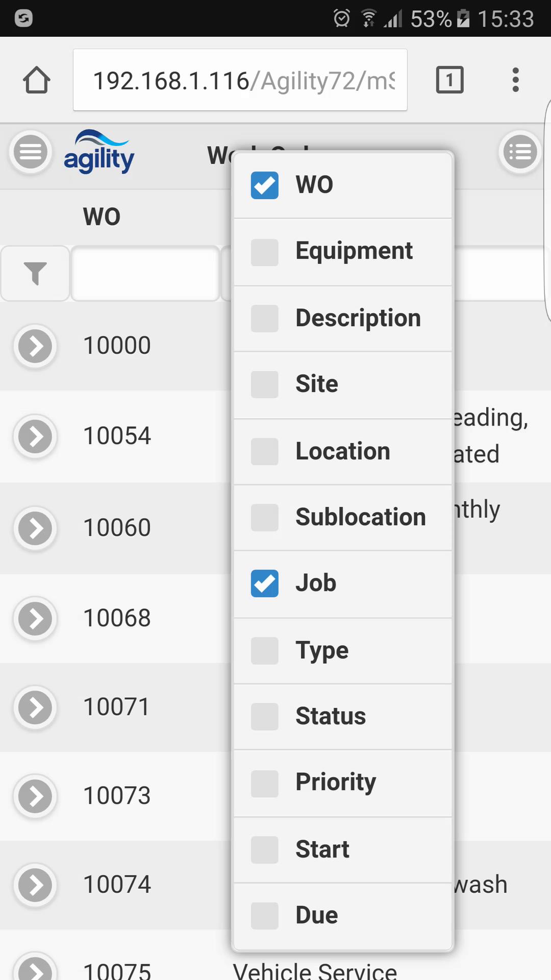The image size is (551, 980).
Task: Uncheck the WO column checkbox
Action: (x=265, y=185)
